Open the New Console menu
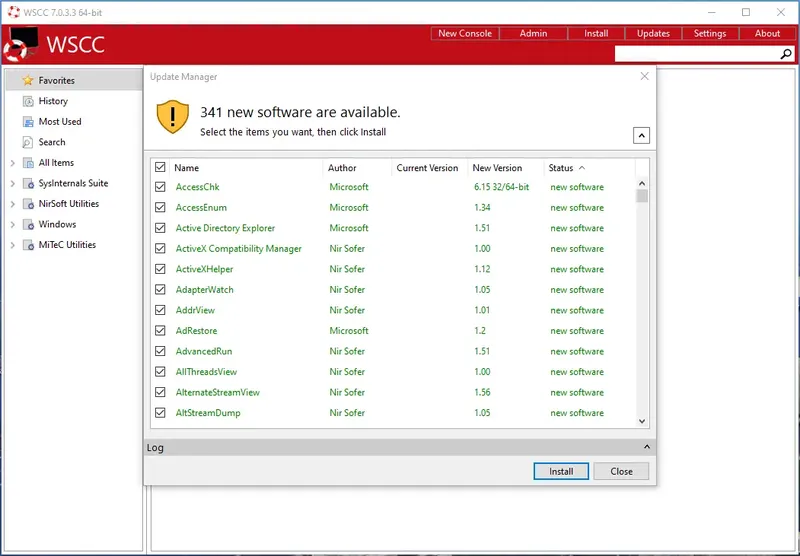800x556 pixels. [465, 34]
